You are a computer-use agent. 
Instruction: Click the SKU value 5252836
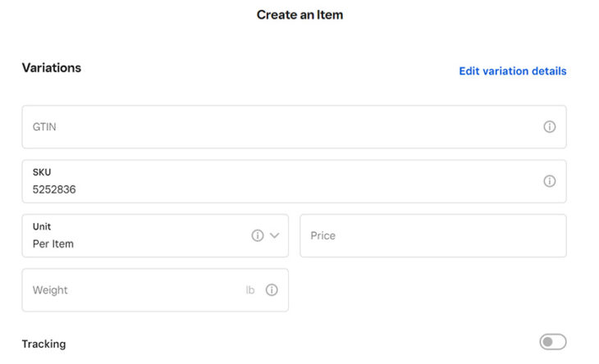pyautogui.click(x=60, y=189)
